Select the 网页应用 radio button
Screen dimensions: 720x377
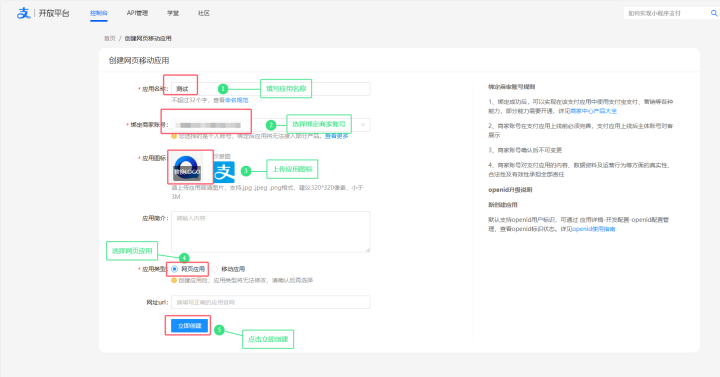[174, 269]
